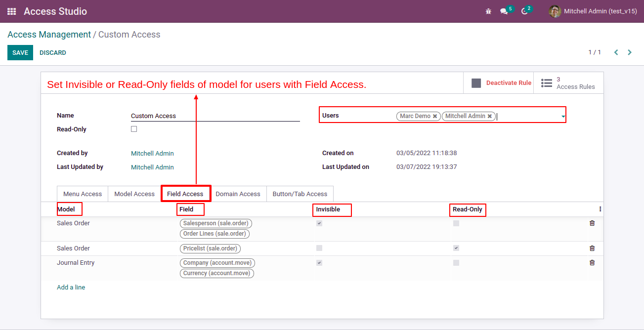Open the chat messages icon with badge 5
Screen dimensions: 644x330
point(504,11)
